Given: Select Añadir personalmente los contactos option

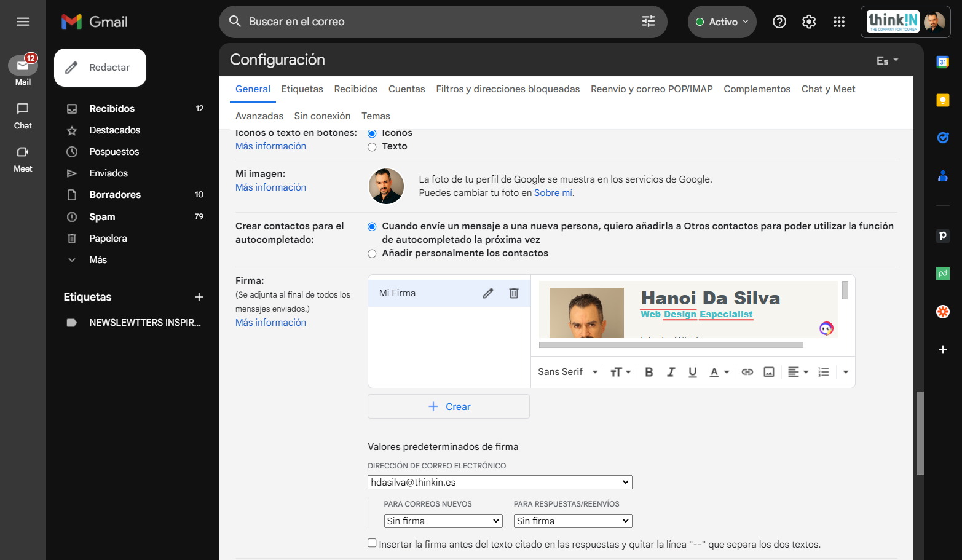Looking at the screenshot, I should [x=372, y=253].
